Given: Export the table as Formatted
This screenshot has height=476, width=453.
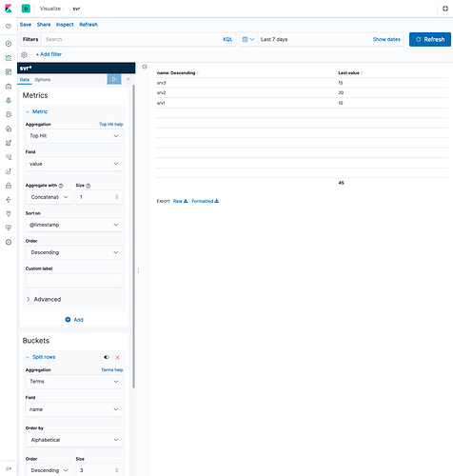Looking at the screenshot, I should pyautogui.click(x=206, y=201).
